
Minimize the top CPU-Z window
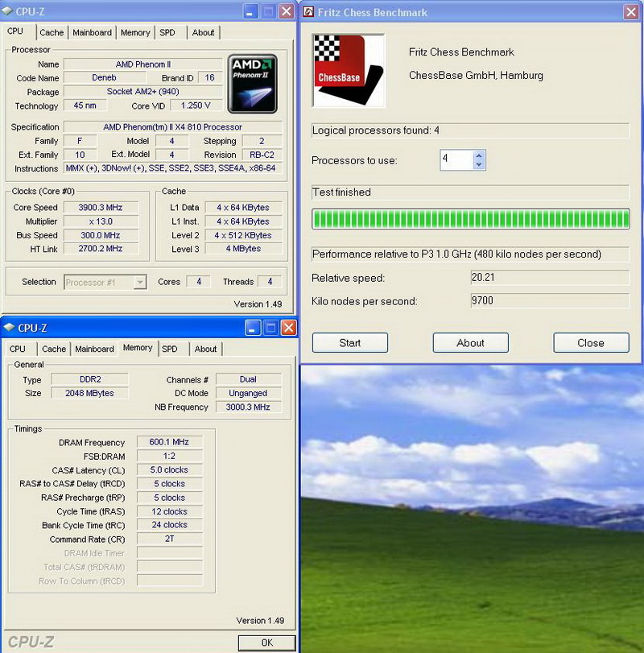(x=250, y=11)
